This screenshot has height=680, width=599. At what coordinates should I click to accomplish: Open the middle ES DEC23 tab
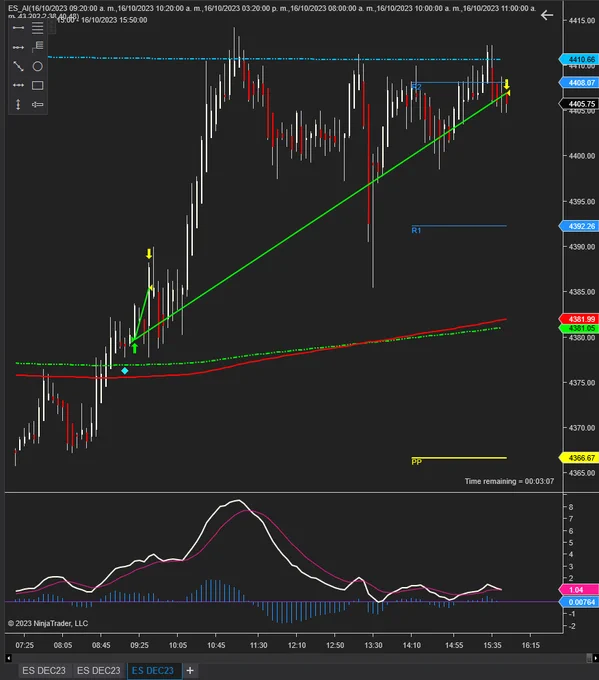click(x=98, y=670)
